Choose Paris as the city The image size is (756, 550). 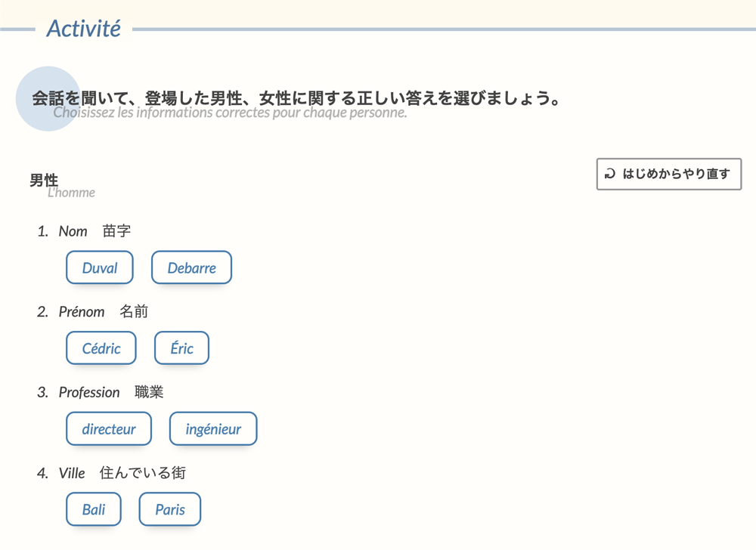pos(170,509)
